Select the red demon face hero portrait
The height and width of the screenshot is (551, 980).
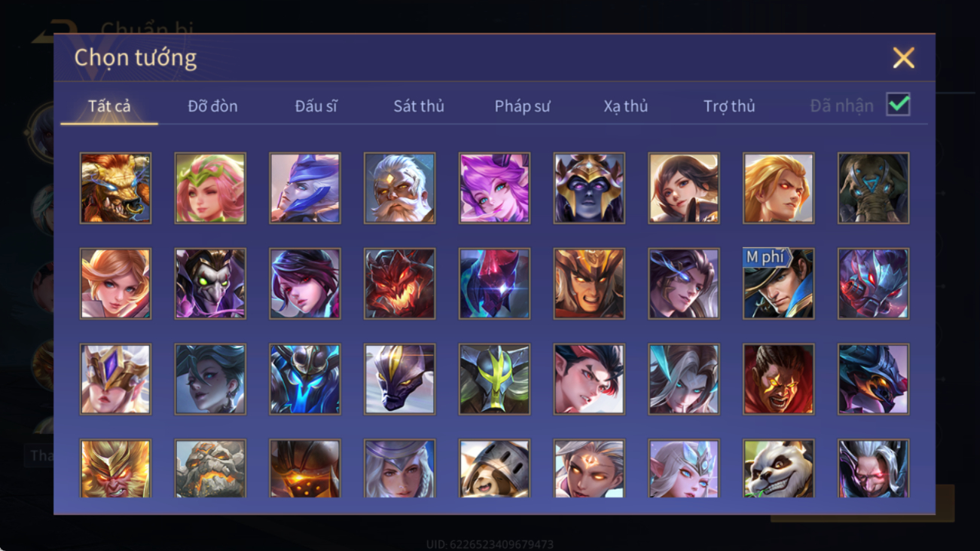coord(399,283)
